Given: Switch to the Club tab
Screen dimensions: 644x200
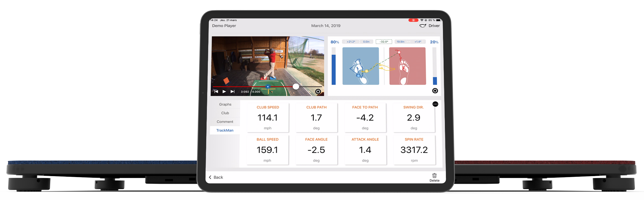Looking at the screenshot, I should tap(225, 113).
